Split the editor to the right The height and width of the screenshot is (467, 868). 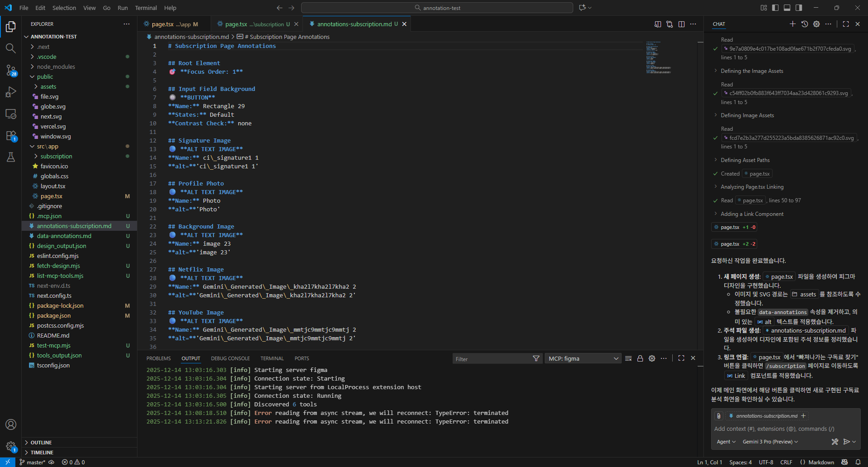[681, 24]
